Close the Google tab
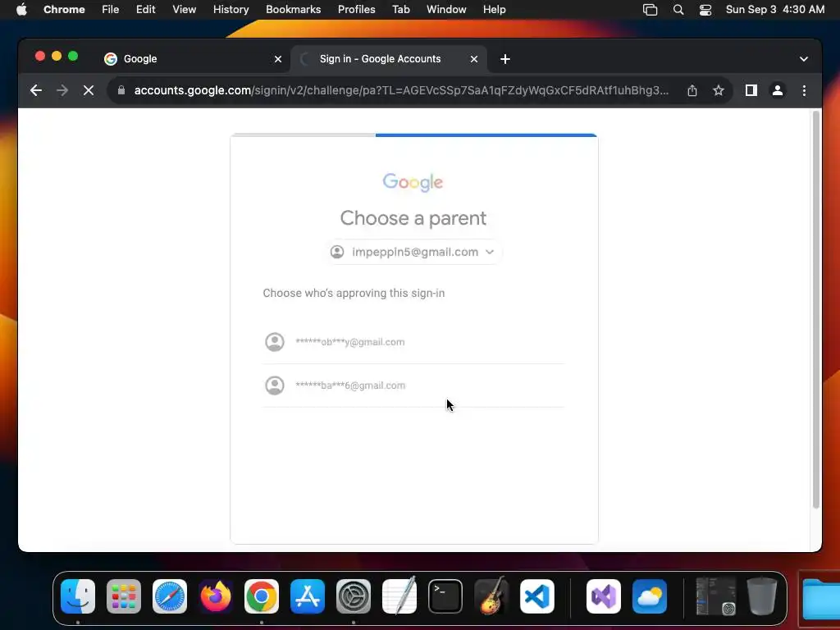 click(278, 59)
